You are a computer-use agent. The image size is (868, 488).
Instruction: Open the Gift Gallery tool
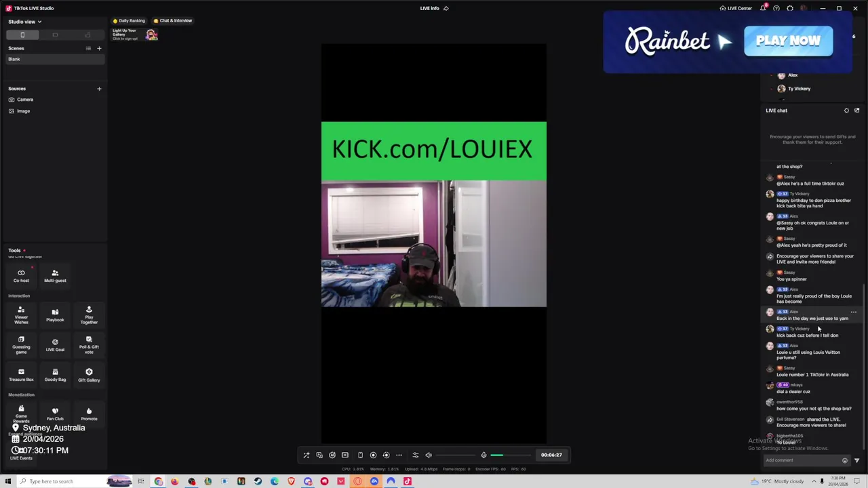tap(89, 375)
